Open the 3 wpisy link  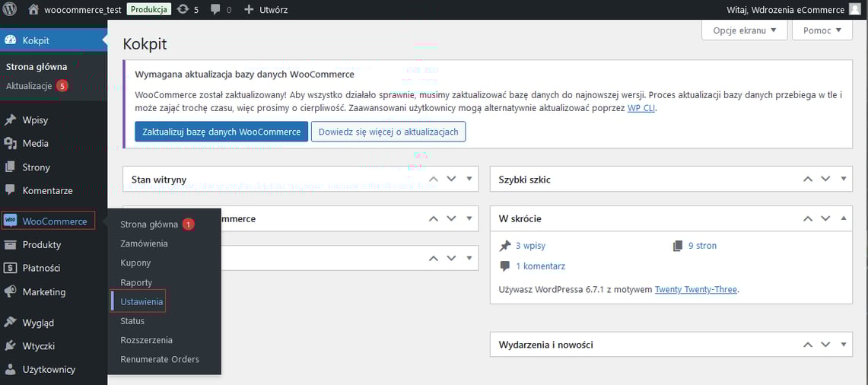click(529, 246)
